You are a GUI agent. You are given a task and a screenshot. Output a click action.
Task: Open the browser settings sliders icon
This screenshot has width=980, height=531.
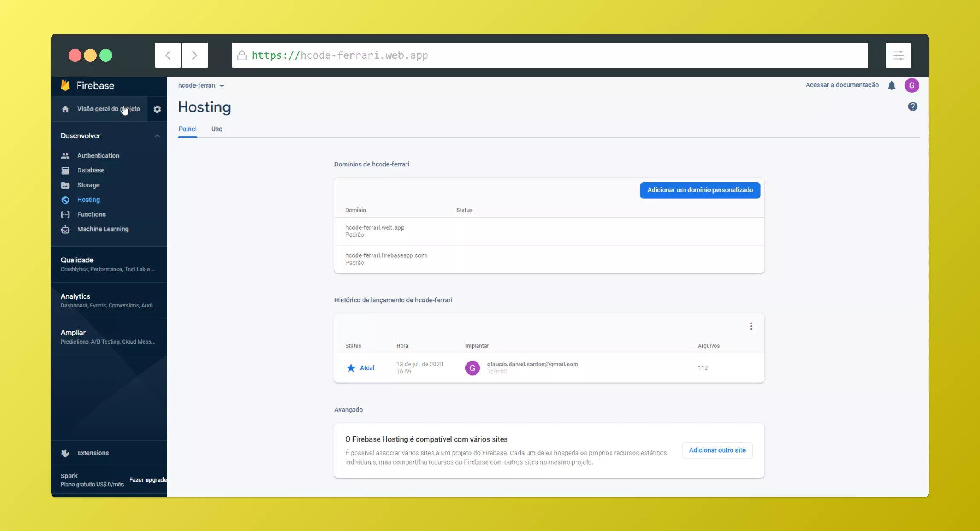(899, 55)
